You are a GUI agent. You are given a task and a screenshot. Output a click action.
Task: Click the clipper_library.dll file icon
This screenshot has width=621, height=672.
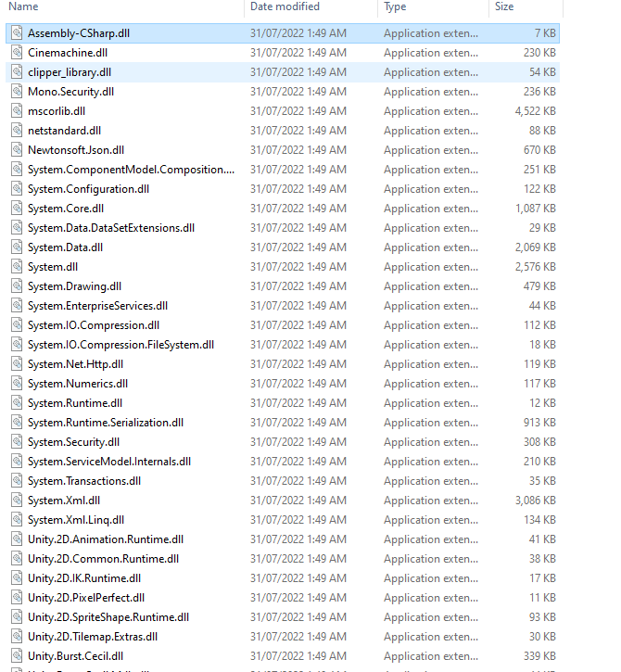coord(17,72)
